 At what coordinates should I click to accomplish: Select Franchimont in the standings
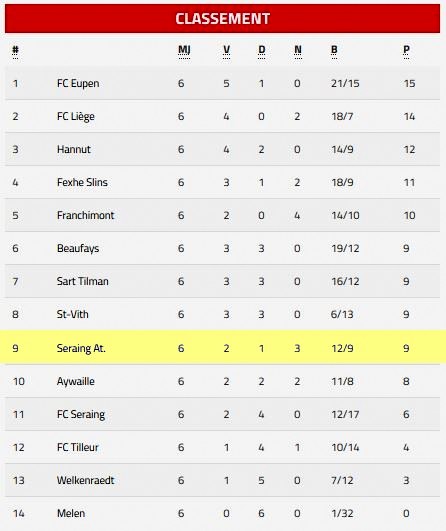tap(85, 215)
